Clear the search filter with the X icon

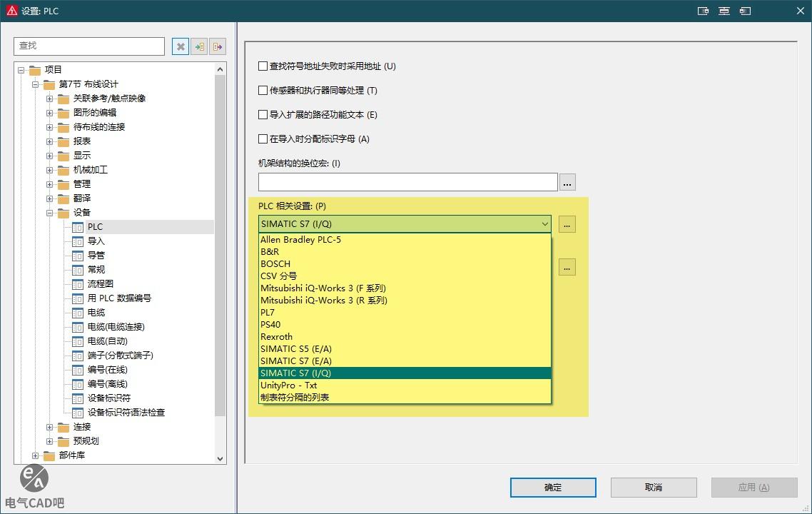click(x=181, y=46)
